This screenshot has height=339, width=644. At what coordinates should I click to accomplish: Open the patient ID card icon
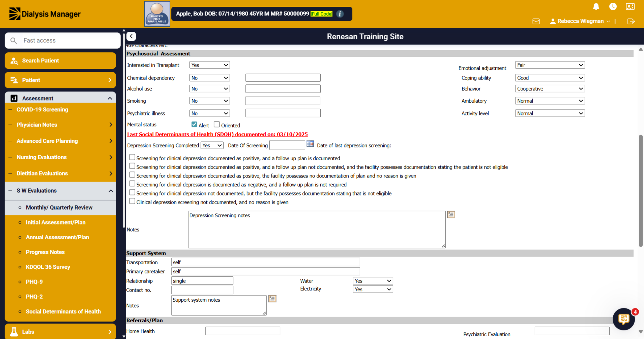click(x=630, y=6)
